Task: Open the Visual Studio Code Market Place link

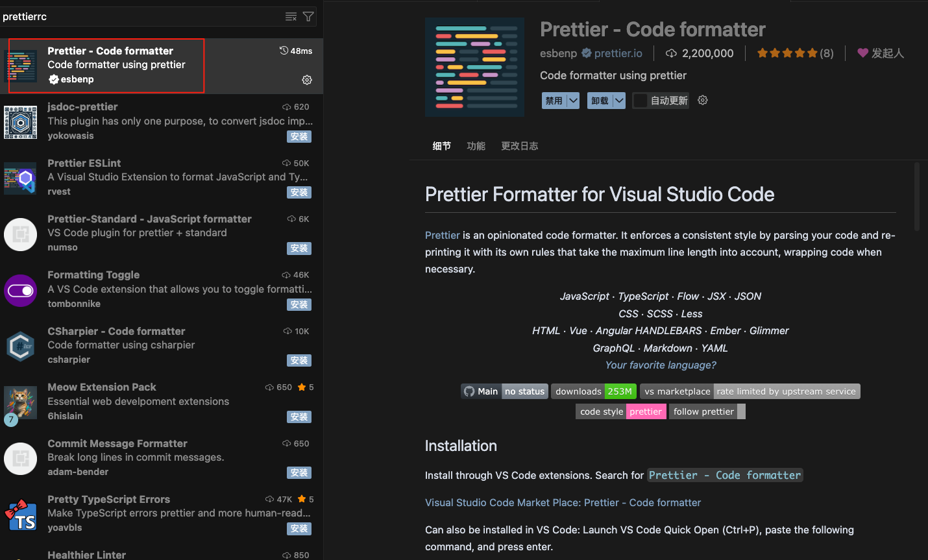Action: (563, 502)
